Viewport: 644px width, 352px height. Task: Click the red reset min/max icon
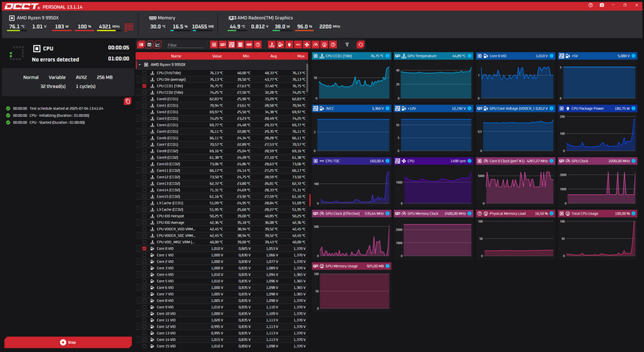(x=360, y=45)
